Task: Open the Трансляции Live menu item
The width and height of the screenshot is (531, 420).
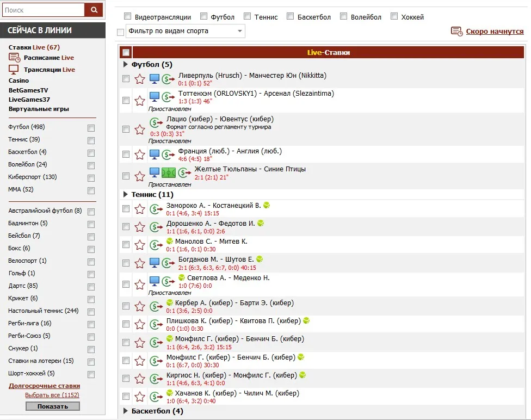Action: pyautogui.click(x=50, y=70)
